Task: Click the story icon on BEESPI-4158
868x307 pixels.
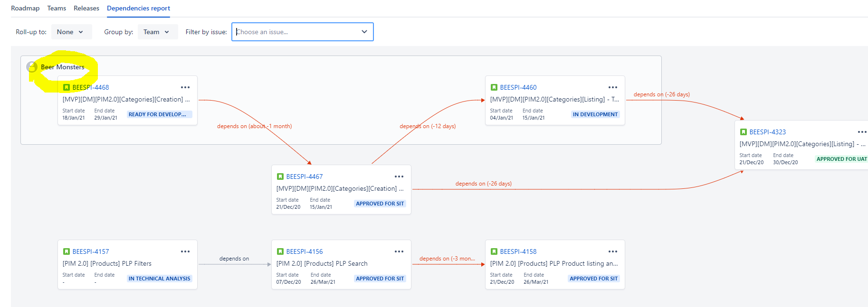Action: 494,251
